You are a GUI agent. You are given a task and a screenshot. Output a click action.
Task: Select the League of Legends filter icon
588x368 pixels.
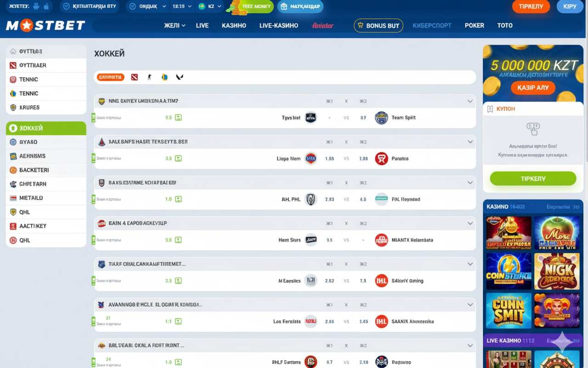tap(164, 77)
